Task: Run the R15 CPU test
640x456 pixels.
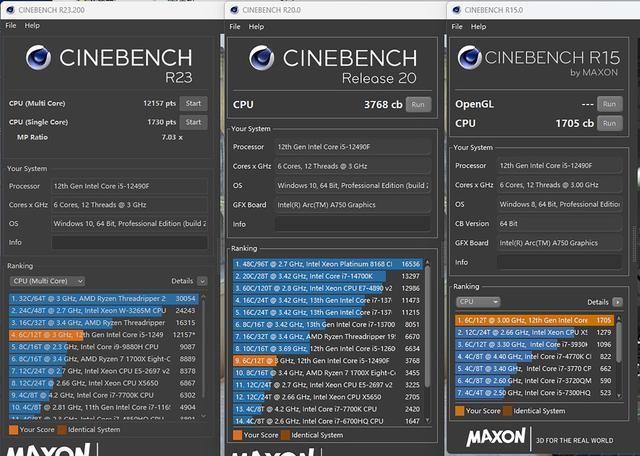Action: pos(609,123)
